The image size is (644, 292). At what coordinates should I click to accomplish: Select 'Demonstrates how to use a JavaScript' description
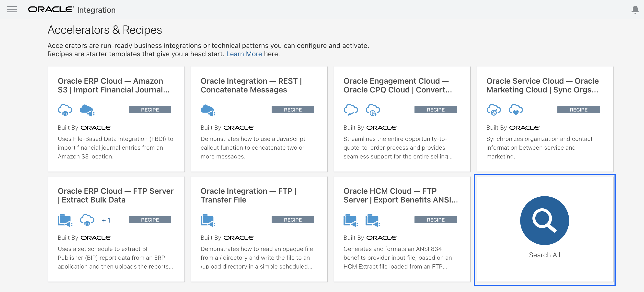253,148
